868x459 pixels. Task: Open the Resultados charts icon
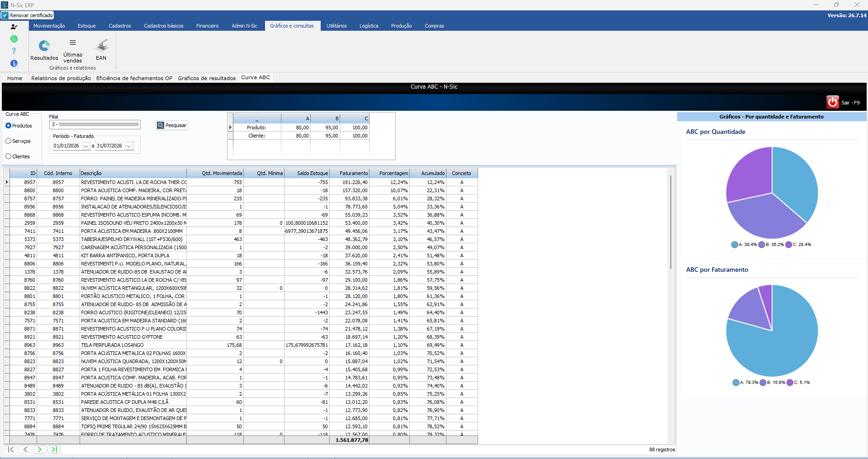click(x=44, y=46)
